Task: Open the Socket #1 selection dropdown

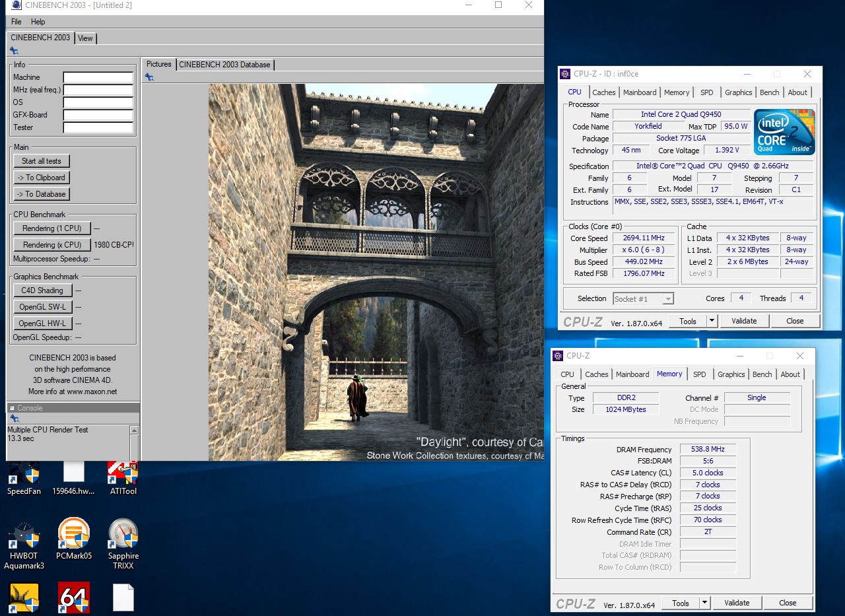Action: point(643,298)
